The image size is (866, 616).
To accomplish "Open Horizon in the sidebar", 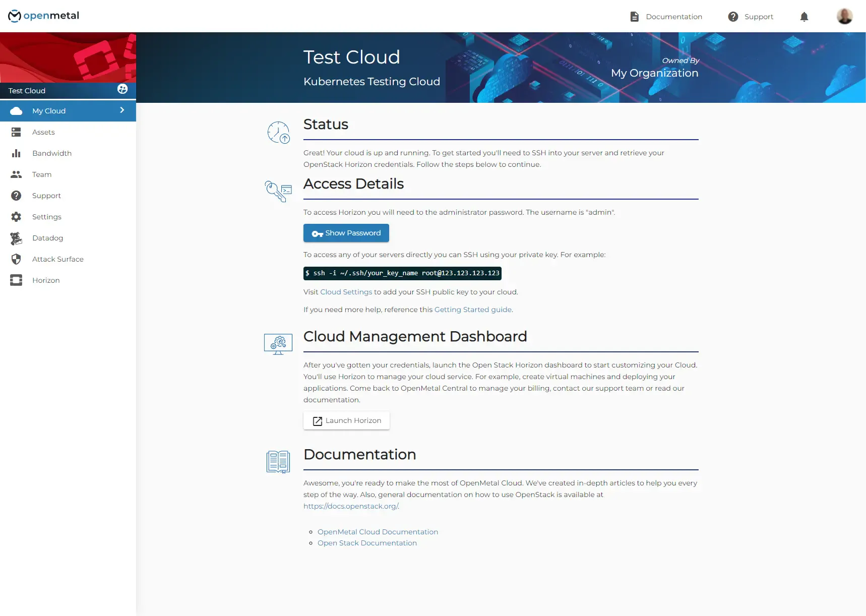I will pyautogui.click(x=68, y=280).
